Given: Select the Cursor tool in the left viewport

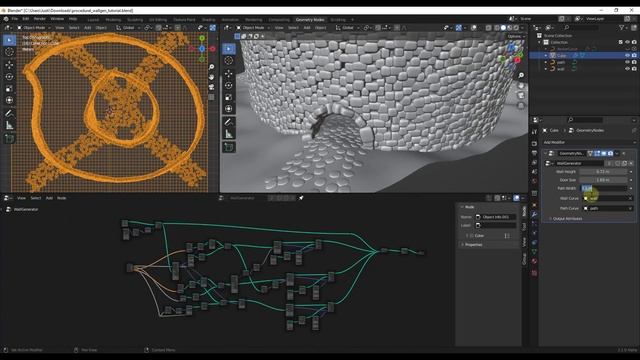Looking at the screenshot, I should tap(9, 52).
